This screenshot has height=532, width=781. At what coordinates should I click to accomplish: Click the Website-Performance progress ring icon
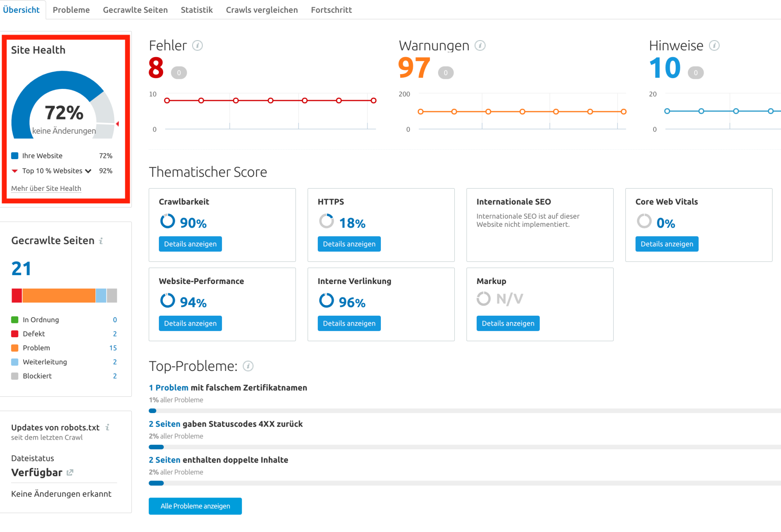(x=167, y=301)
